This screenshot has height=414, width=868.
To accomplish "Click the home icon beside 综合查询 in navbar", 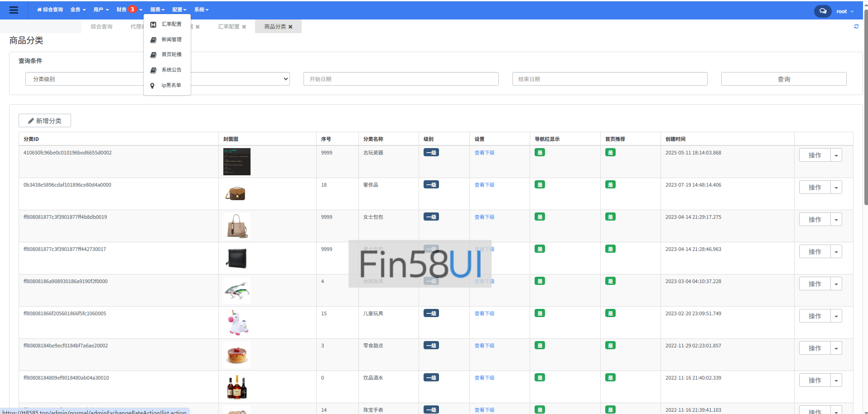I will coord(39,10).
